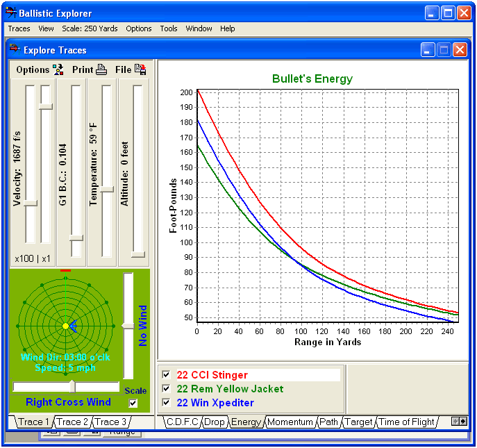Click the Range in Yards axis label

tap(328, 342)
